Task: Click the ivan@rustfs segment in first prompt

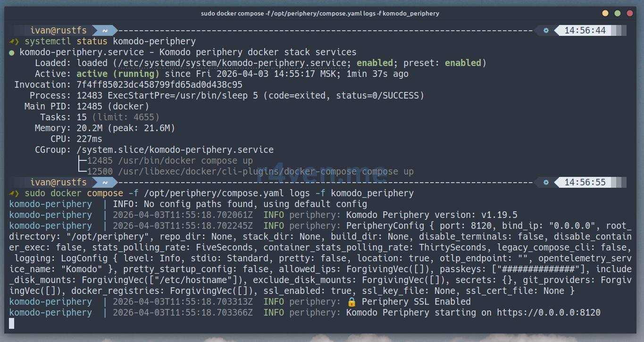Action: (x=58, y=31)
